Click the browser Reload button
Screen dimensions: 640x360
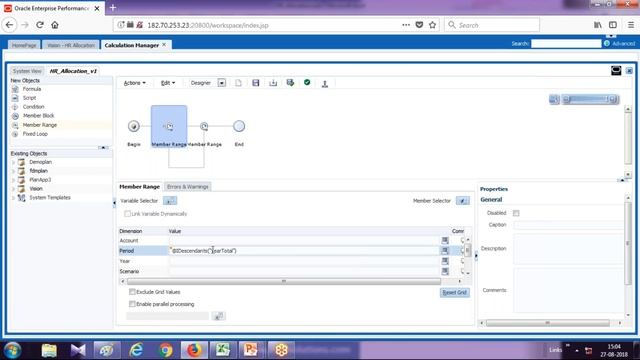click(x=40, y=25)
